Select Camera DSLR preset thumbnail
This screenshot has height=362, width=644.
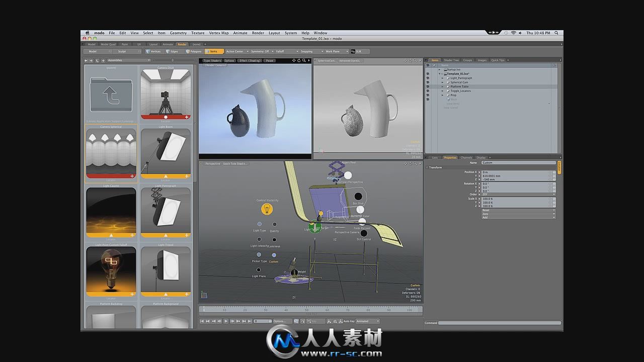(x=166, y=94)
